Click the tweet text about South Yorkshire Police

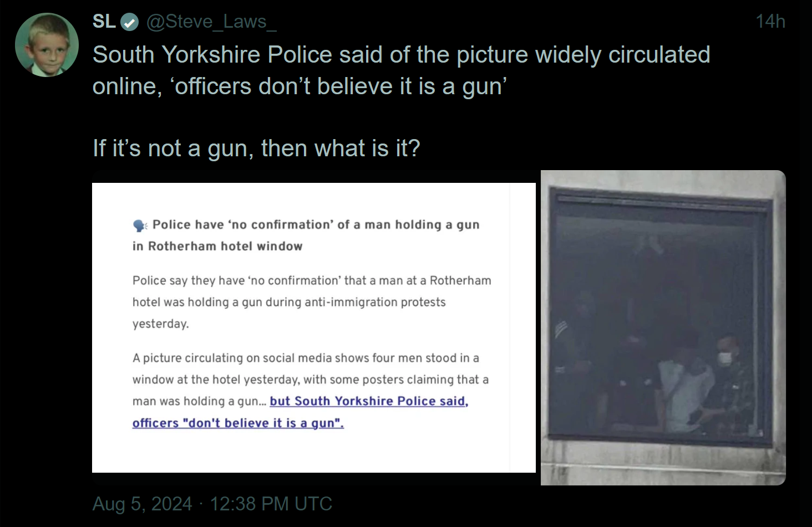(x=402, y=70)
